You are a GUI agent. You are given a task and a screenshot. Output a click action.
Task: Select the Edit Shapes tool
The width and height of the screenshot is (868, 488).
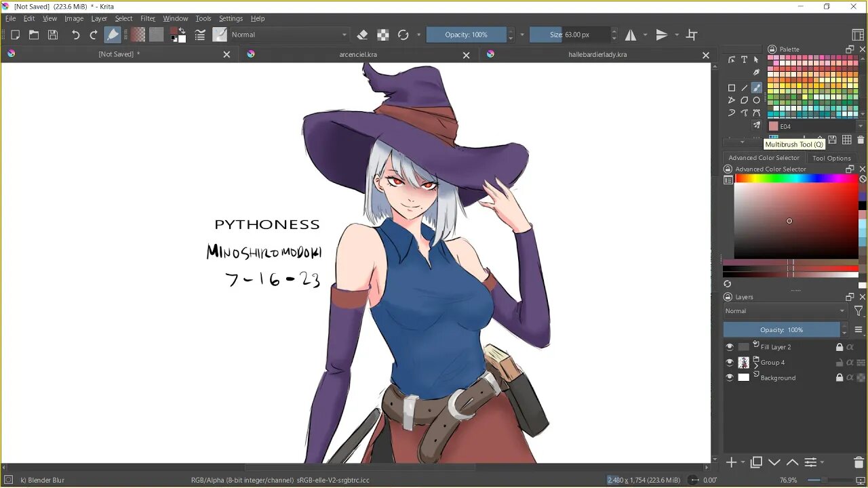point(732,60)
